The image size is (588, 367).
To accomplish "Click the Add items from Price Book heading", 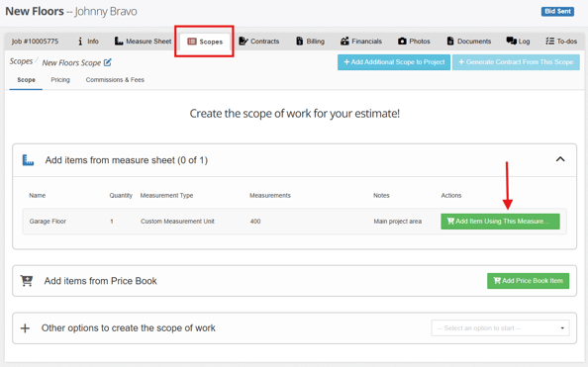I will 101,281.
